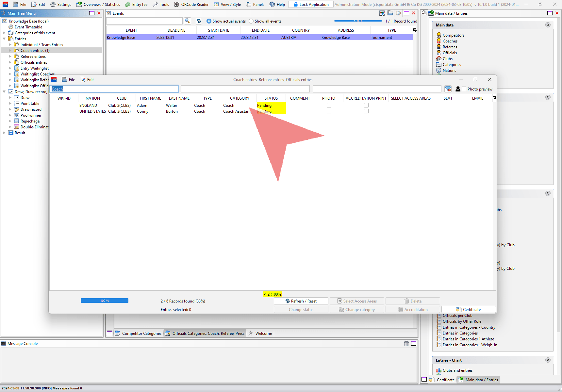Expand the Referee entries tree node

pyautogui.click(x=10, y=57)
